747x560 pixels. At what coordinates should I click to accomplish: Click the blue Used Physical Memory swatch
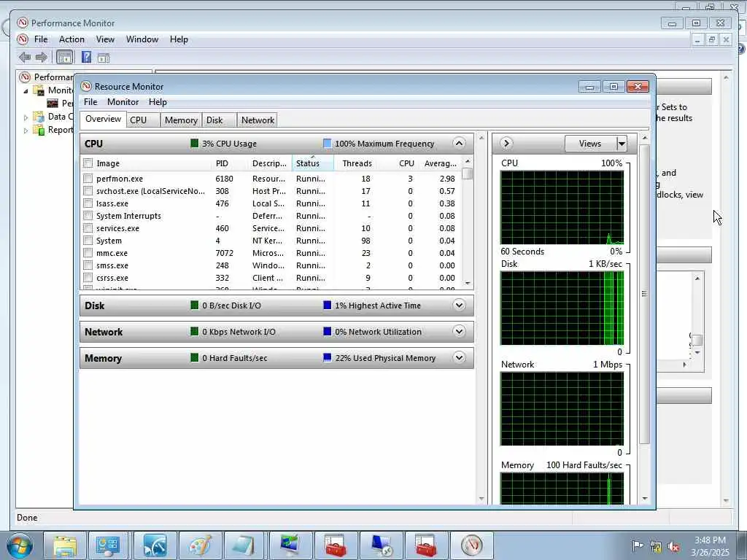click(328, 357)
